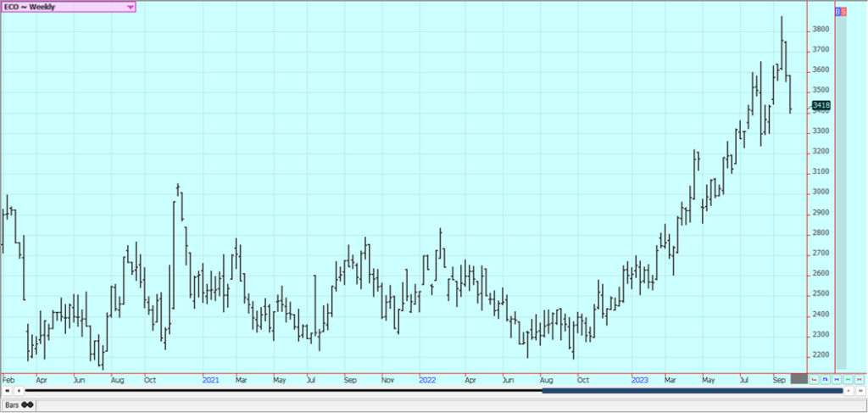The height and width of the screenshot is (413, 868).
Task: Jump to the first bar of chart
Action: [x=7, y=391]
